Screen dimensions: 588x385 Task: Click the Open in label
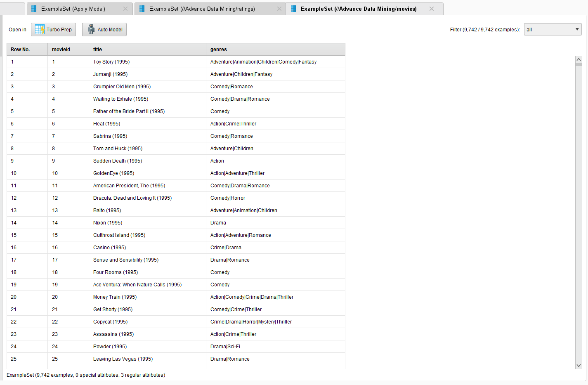point(17,30)
